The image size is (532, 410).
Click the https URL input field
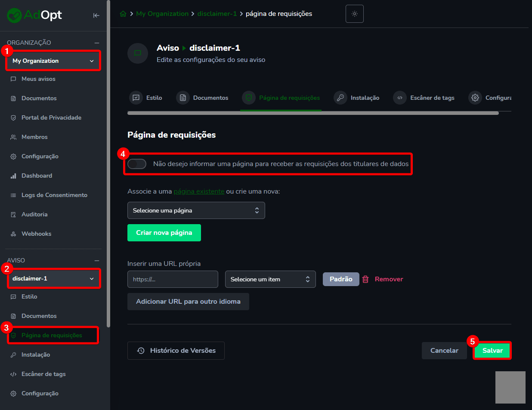tap(173, 279)
